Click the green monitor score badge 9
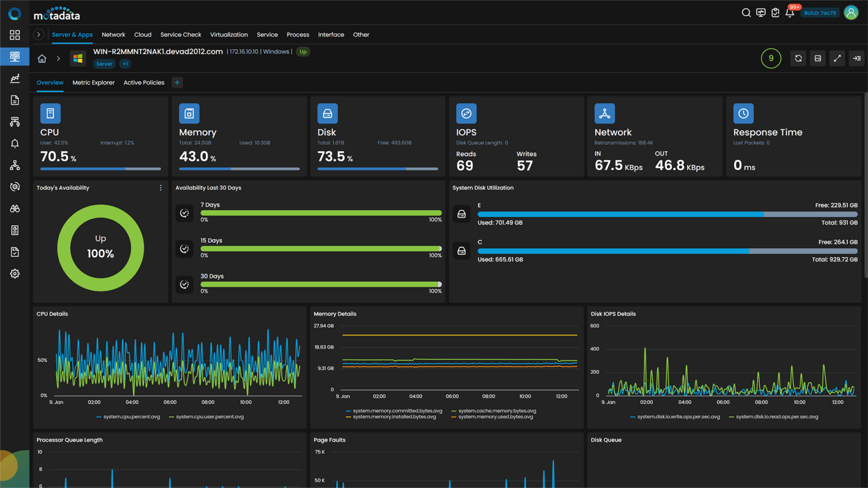The image size is (868, 488). pyautogui.click(x=771, y=58)
